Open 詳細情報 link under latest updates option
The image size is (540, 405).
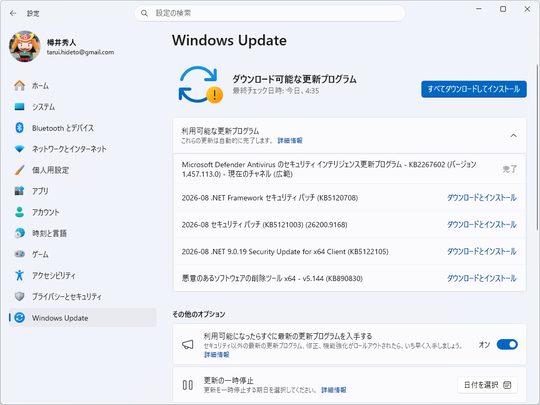[x=217, y=355]
